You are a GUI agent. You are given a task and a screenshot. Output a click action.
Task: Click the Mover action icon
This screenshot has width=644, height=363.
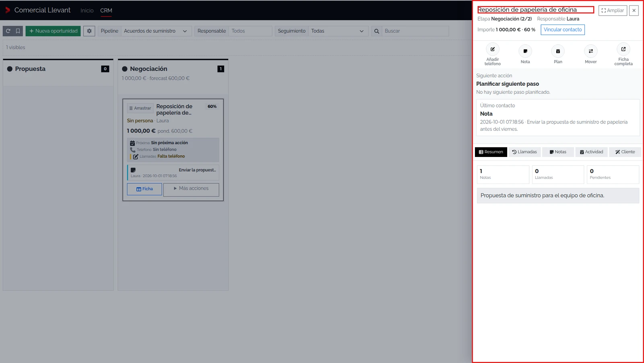pyautogui.click(x=590, y=51)
